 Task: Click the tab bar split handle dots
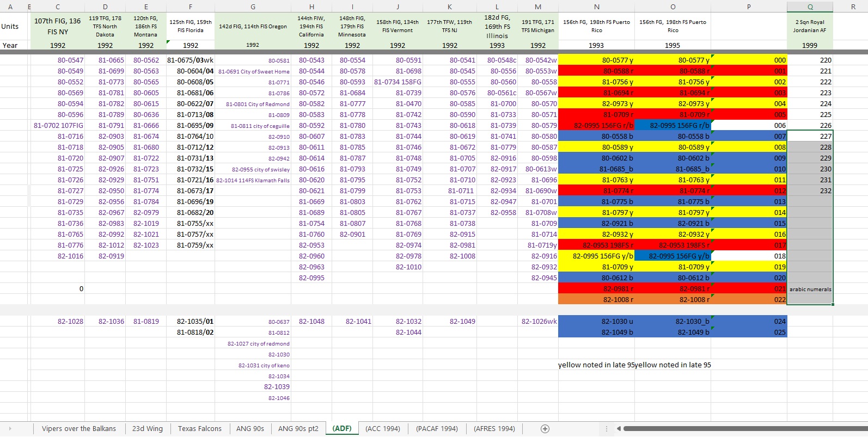tap(607, 429)
